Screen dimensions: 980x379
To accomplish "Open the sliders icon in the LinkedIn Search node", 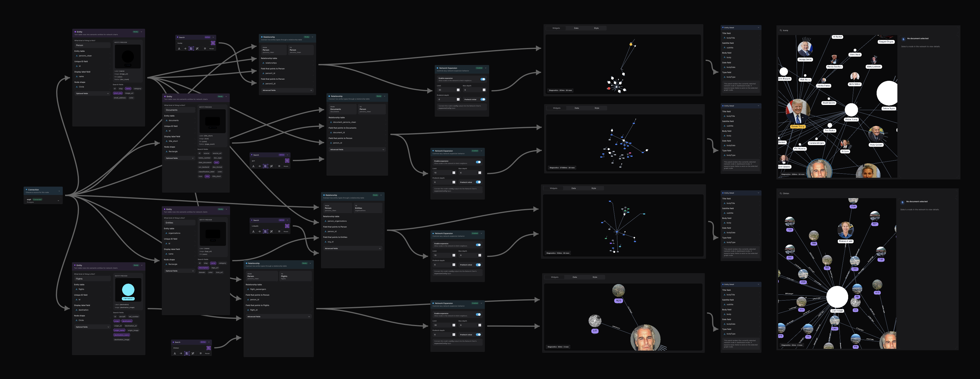I will (279, 231).
